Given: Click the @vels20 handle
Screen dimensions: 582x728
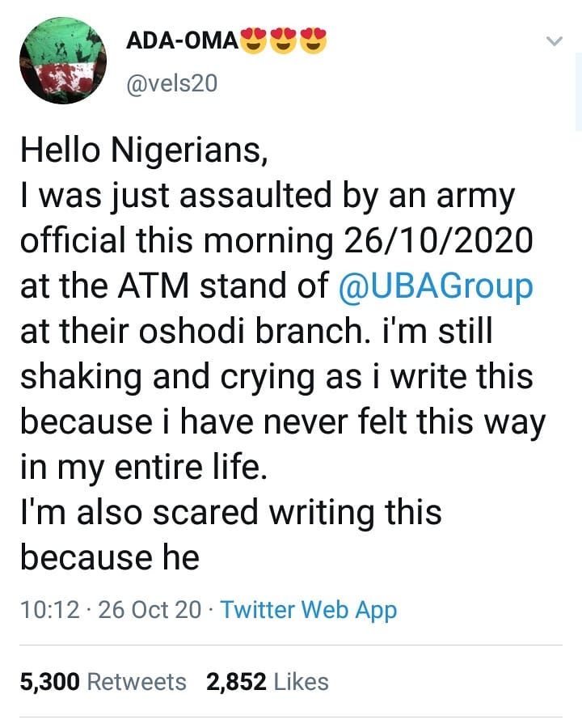Looking at the screenshot, I should click(x=172, y=82).
